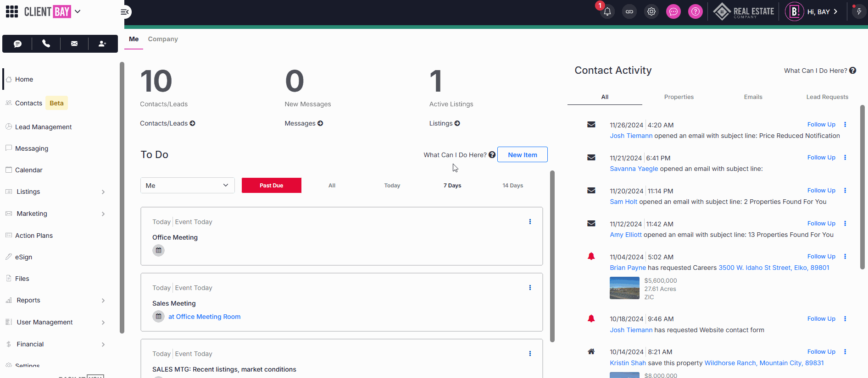Click the phone call quick action icon

pos(46,44)
